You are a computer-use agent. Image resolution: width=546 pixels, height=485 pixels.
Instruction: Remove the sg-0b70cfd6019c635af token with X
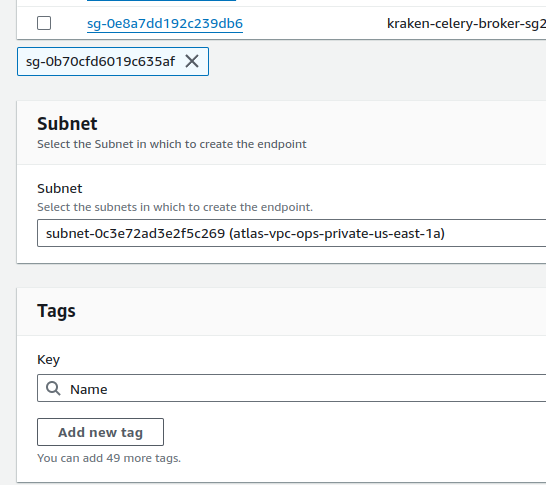tap(192, 62)
